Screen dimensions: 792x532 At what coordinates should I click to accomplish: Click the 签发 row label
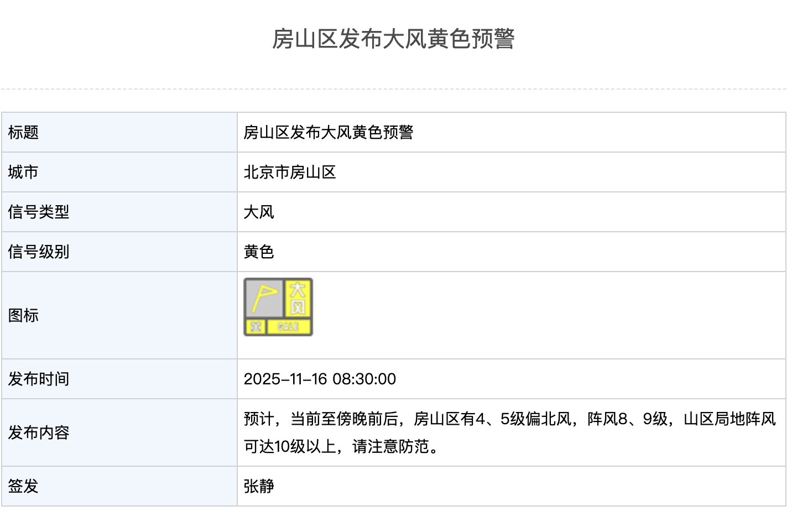point(23,487)
